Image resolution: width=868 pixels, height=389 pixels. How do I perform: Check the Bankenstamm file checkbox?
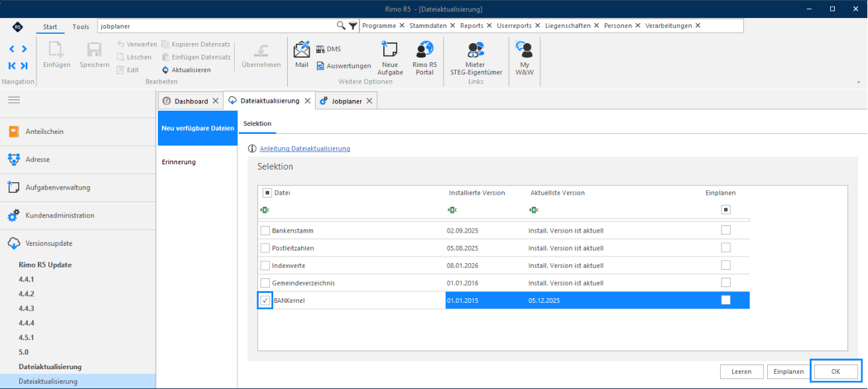coord(265,231)
